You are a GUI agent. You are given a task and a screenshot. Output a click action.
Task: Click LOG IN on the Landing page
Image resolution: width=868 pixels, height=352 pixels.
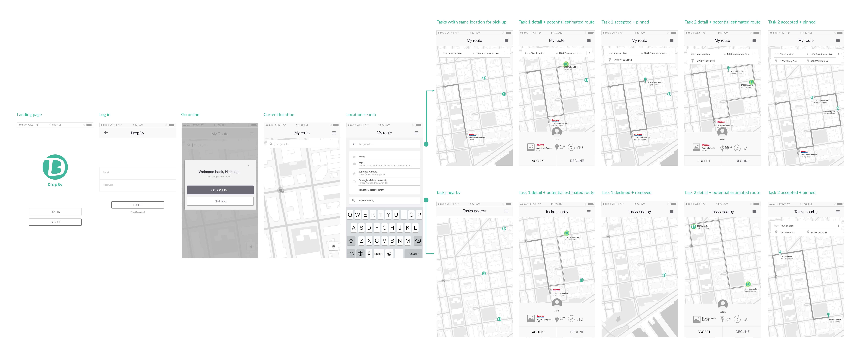[x=55, y=212]
